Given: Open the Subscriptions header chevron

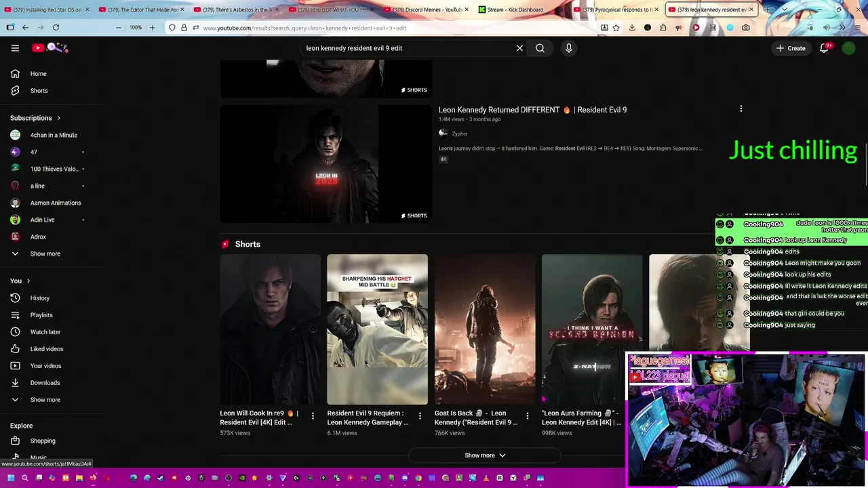Looking at the screenshot, I should pyautogui.click(x=58, y=118).
